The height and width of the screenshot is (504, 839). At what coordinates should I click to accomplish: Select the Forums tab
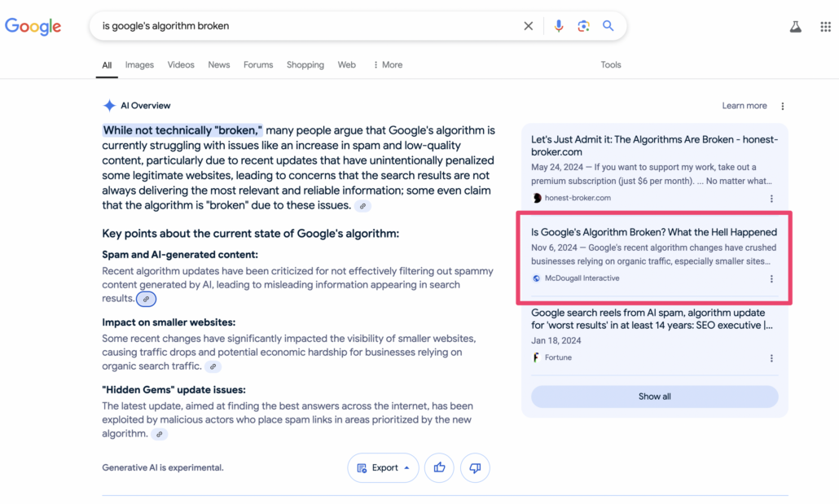click(x=258, y=65)
